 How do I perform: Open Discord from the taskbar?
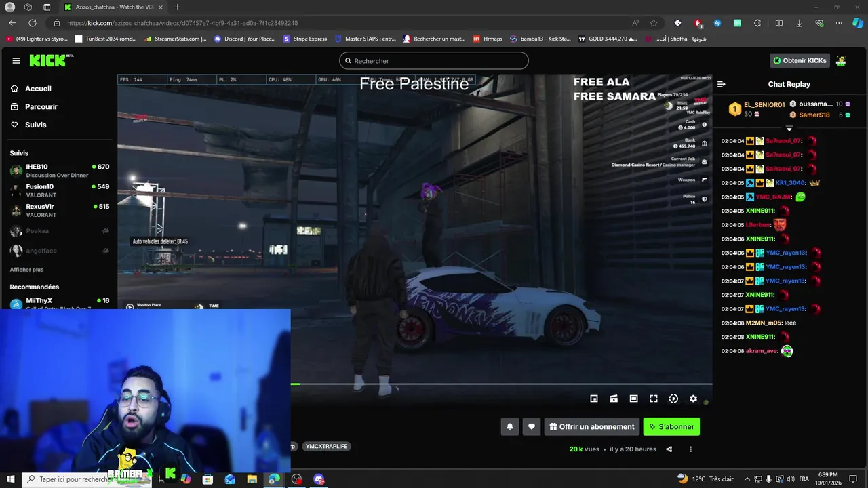coord(319,479)
